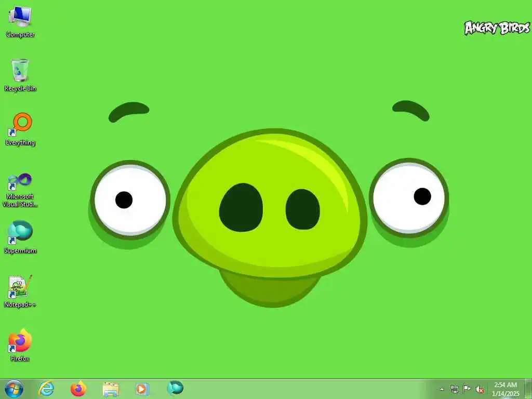Screen dimensions: 532x399
Task: Click the muted volume tray icon
Action: click(x=479, y=390)
